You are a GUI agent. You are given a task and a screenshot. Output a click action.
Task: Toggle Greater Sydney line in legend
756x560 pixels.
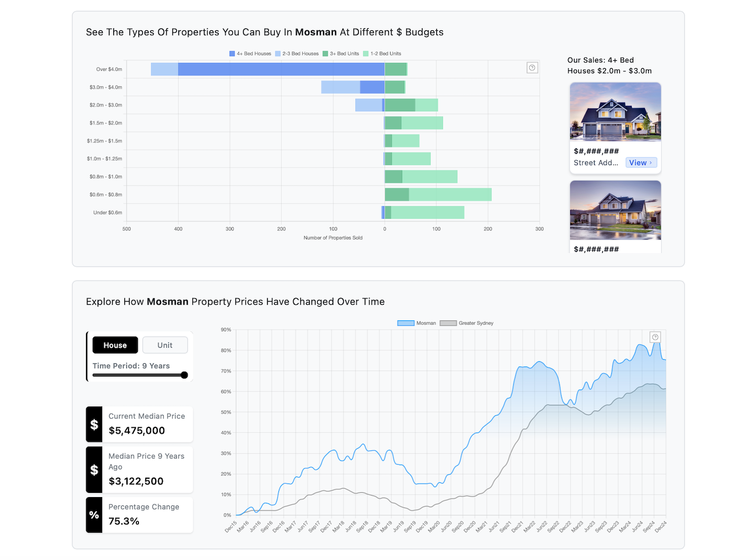(467, 323)
